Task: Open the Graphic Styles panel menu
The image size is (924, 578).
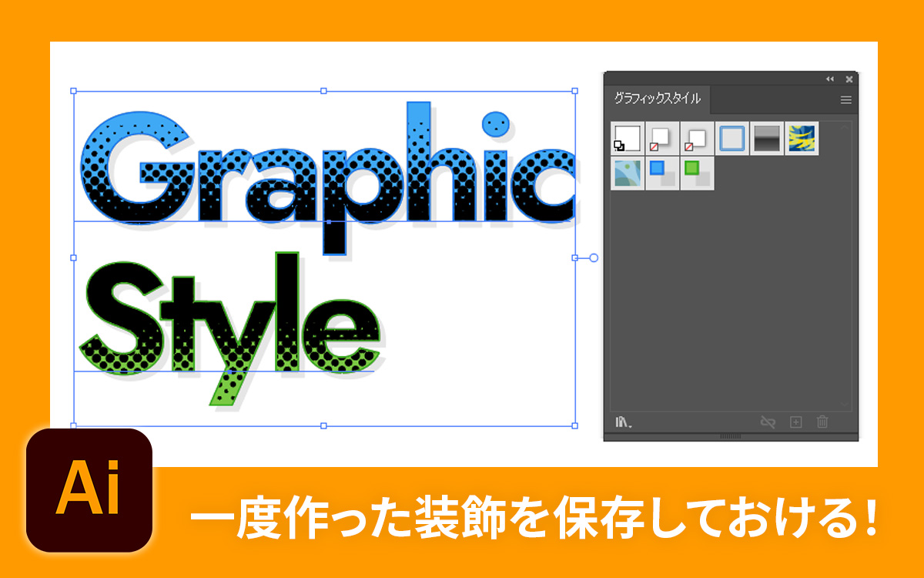Action: (845, 99)
